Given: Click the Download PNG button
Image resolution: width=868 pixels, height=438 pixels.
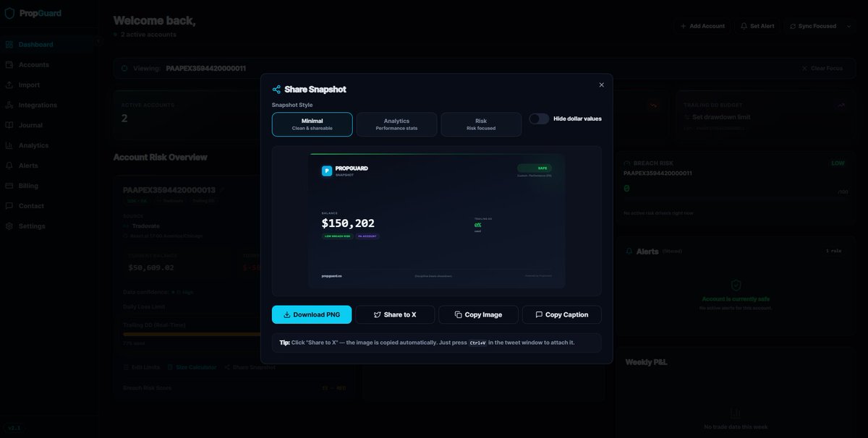Looking at the screenshot, I should (312, 315).
